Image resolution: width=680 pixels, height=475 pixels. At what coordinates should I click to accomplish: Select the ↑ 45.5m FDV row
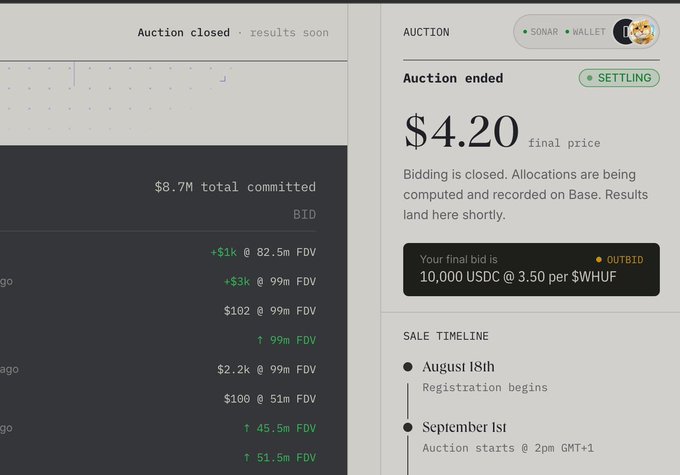[280, 429]
